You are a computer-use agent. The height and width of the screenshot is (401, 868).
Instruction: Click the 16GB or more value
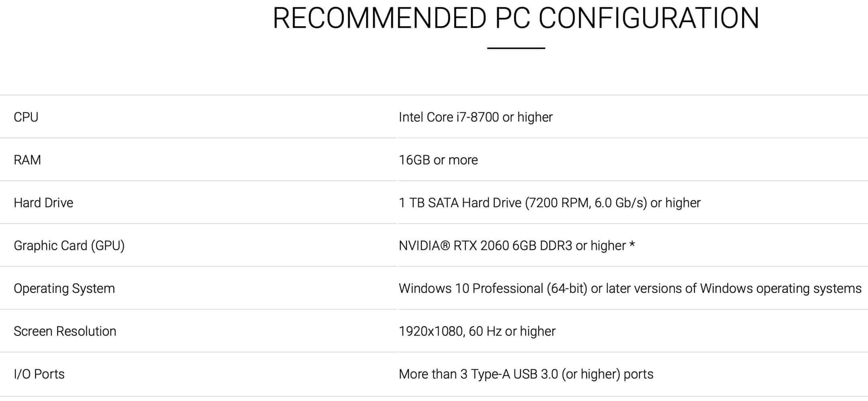[438, 160]
